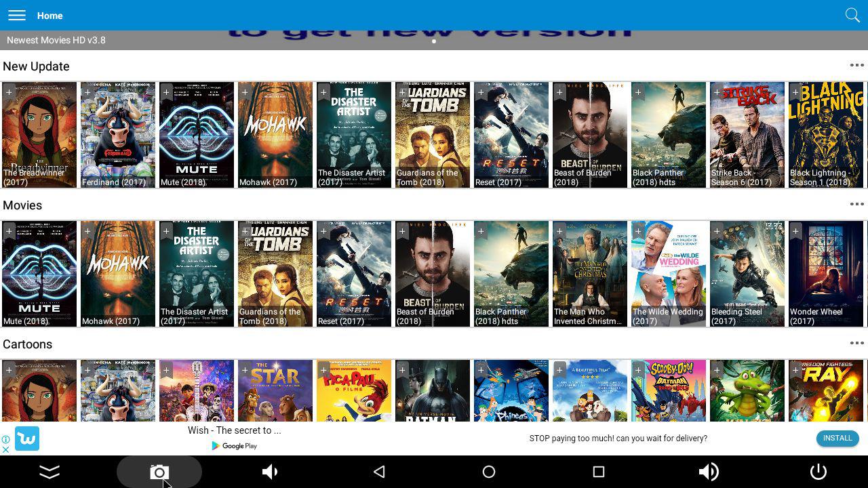Open the Coco guitar poster in Cartoons row

tap(197, 391)
